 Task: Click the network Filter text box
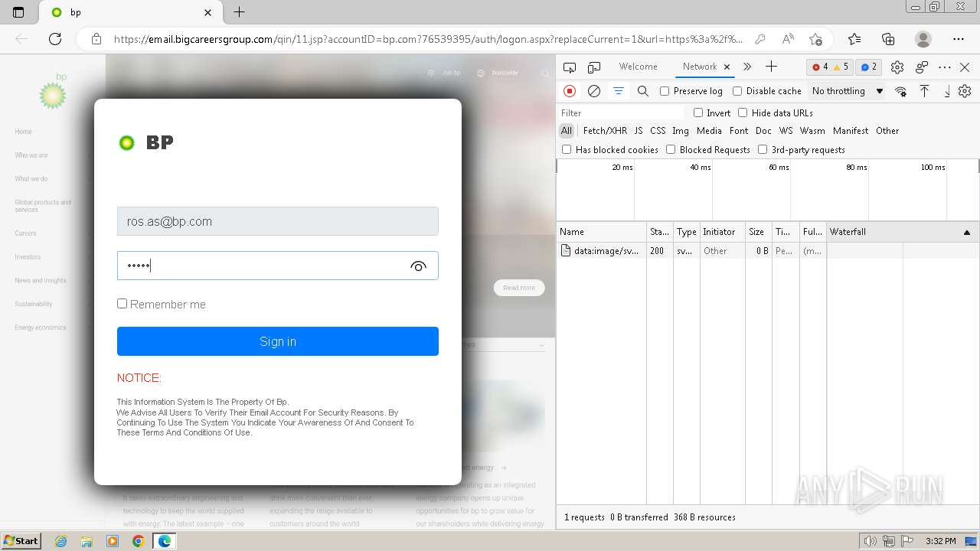point(620,112)
